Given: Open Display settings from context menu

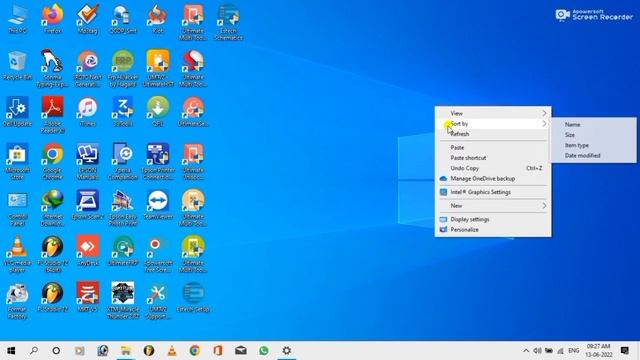Looking at the screenshot, I should [x=493, y=219].
